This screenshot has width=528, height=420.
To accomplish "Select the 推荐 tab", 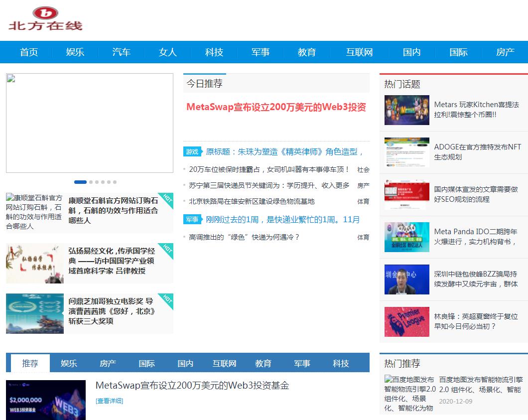I will click(x=30, y=363).
